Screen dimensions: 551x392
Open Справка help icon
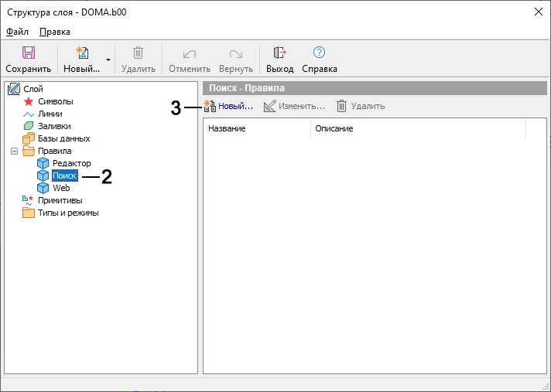(x=319, y=53)
